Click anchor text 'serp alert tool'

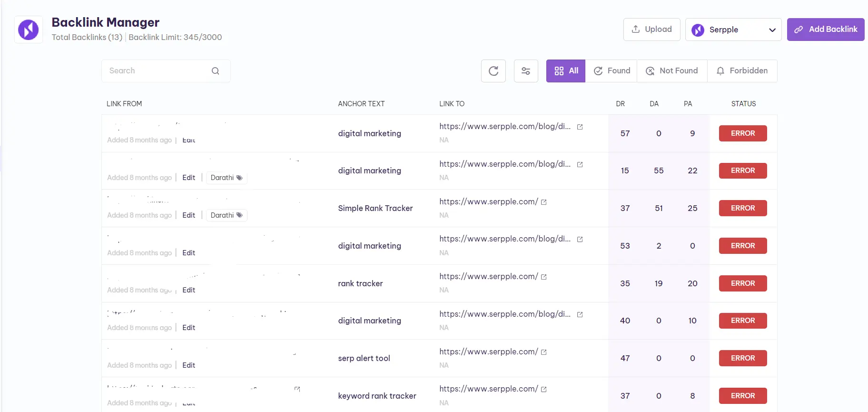click(364, 358)
